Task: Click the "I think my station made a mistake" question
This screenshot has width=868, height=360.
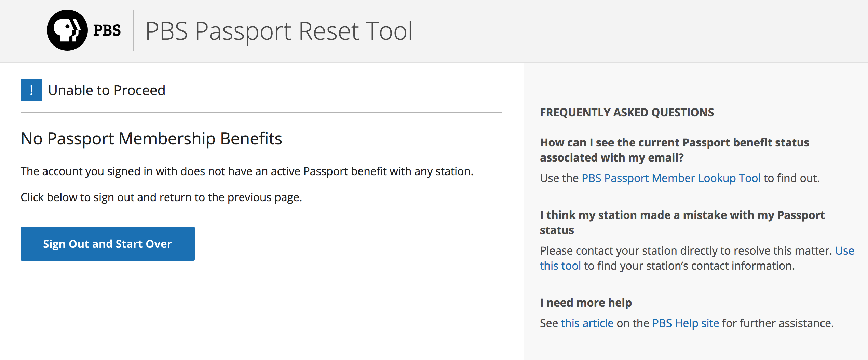Action: 682,222
